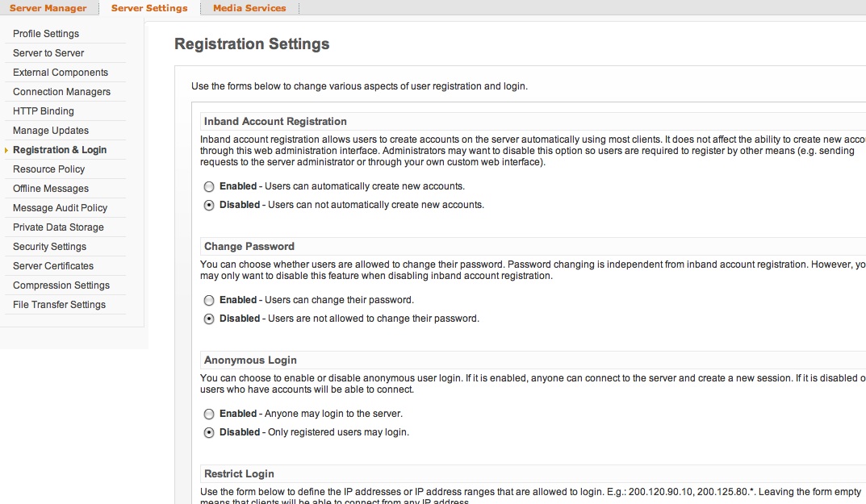Viewport: 866px width, 504px height.
Task: Select the Server Settings tab
Action: click(x=149, y=8)
